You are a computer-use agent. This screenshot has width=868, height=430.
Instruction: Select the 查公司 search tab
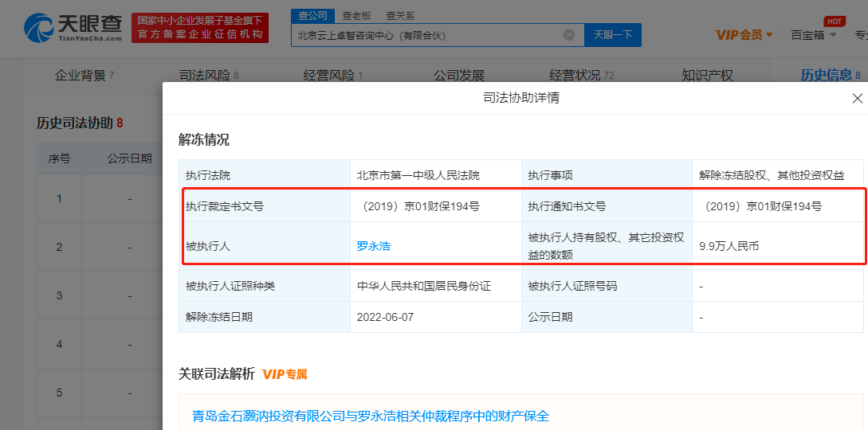[311, 16]
